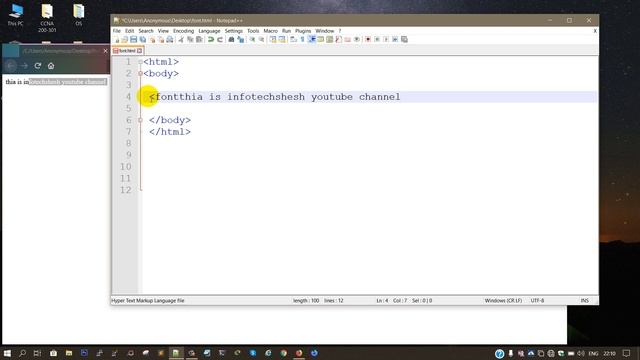The image size is (640, 360).
Task: Click the volume speaker tray icon
Action: 581,353
